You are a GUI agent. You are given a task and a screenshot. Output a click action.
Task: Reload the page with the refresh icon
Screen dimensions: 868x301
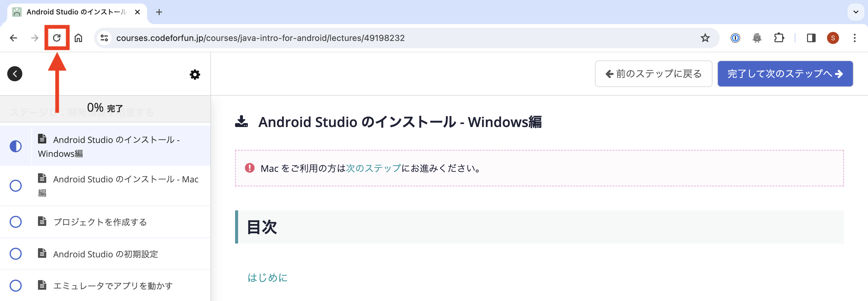click(x=57, y=38)
